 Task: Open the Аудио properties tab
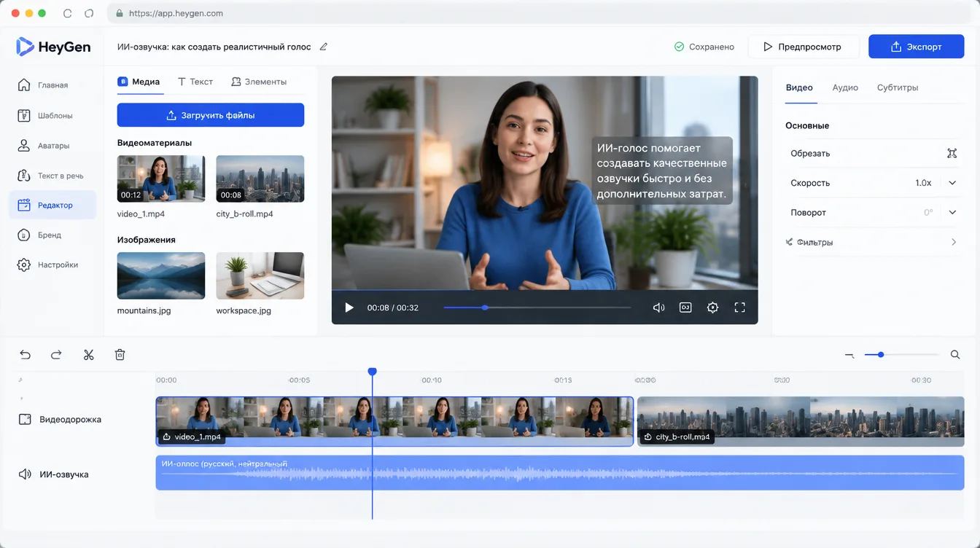[x=845, y=87]
